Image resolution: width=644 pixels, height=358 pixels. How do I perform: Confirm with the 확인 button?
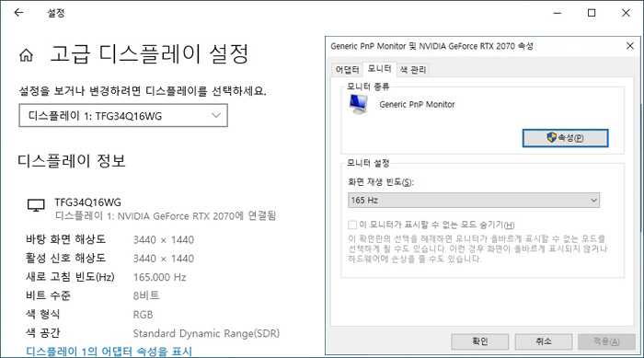point(479,341)
